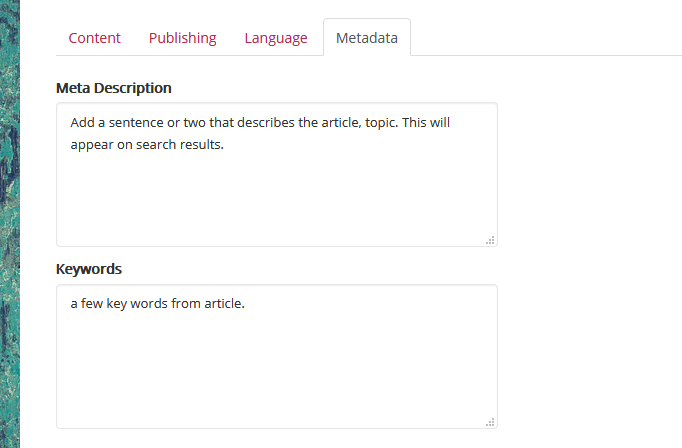The height and width of the screenshot is (448, 682).
Task: Click the word 'describes' in Meta Description
Action: tap(256, 123)
